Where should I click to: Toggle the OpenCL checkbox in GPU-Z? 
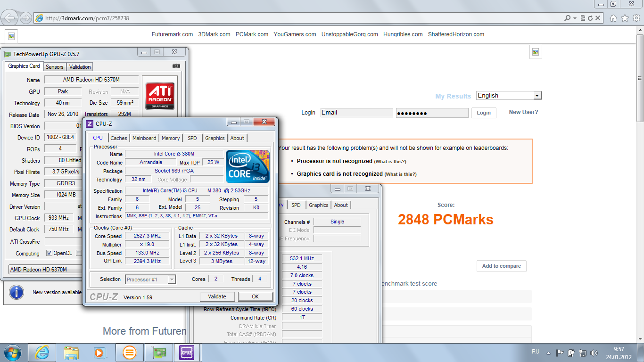49,253
